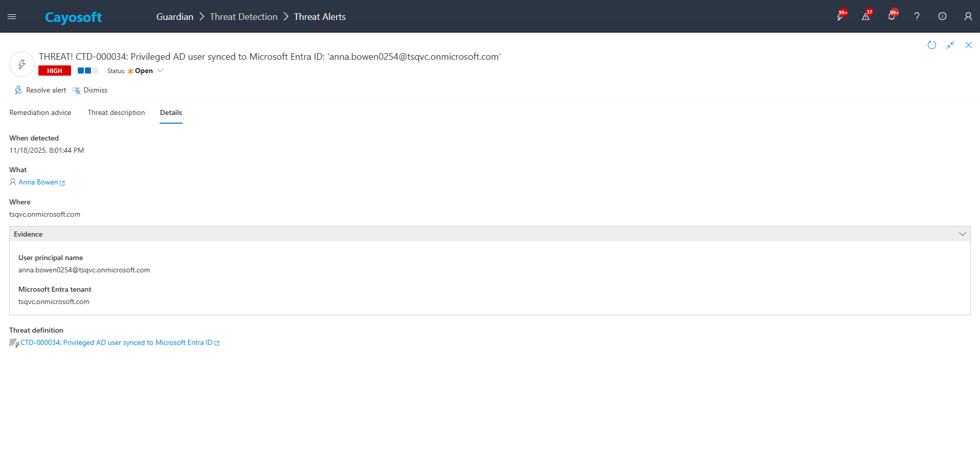This screenshot has width=980, height=464.
Task: Click the Evidence section header
Action: point(29,234)
